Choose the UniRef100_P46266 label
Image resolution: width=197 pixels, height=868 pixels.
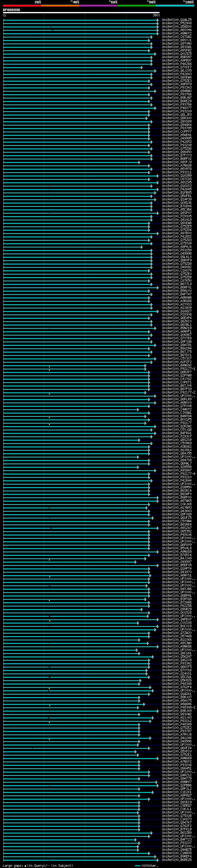[177, 64]
